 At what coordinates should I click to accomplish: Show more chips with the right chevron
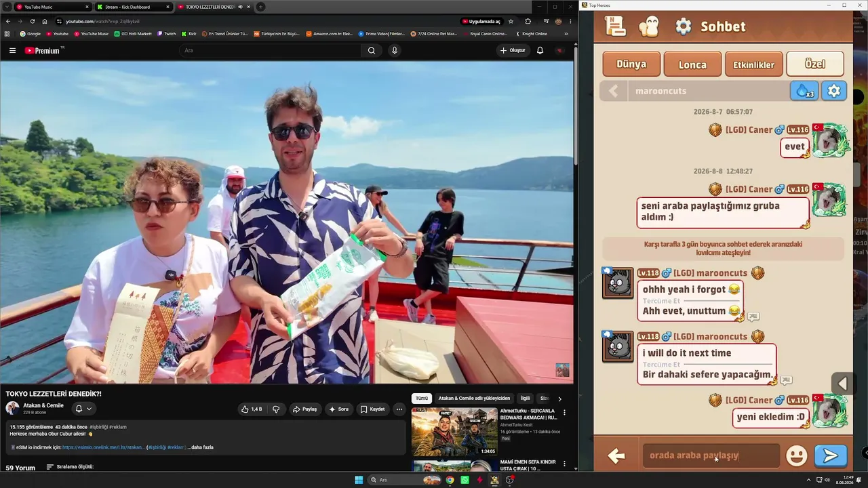click(x=559, y=399)
